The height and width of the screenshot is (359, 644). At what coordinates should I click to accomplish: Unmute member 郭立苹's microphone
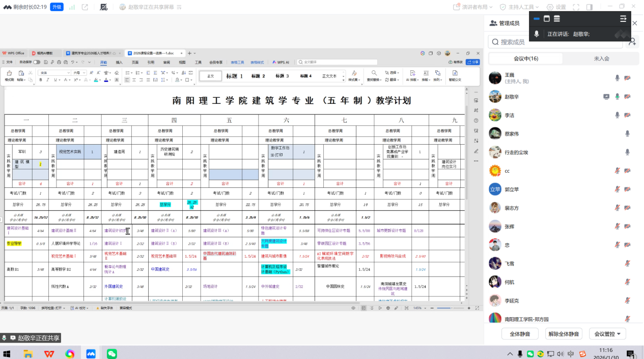pos(617,189)
